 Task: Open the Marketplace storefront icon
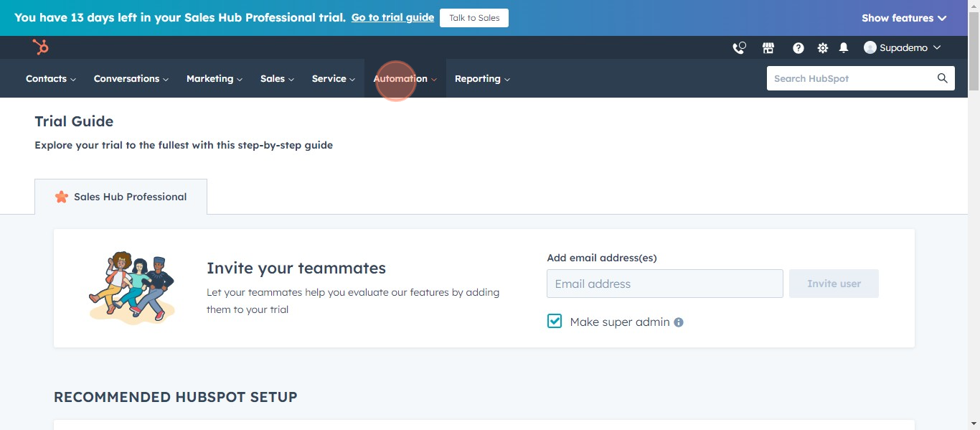(x=768, y=48)
